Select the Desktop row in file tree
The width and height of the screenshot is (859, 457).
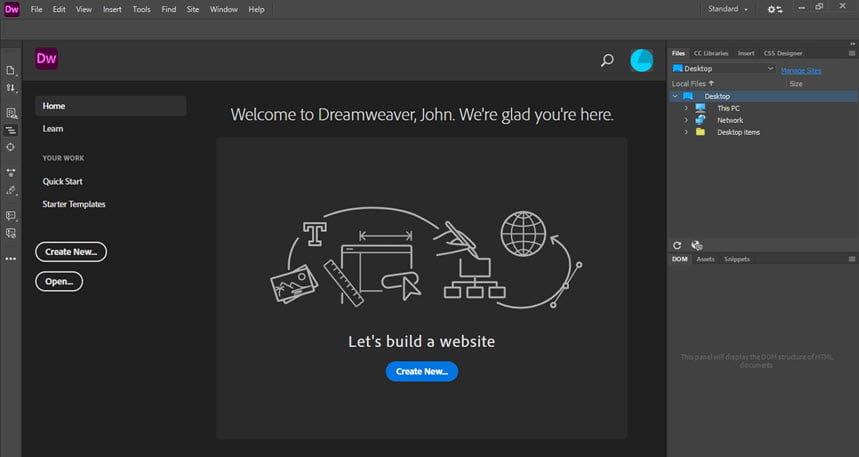(x=764, y=96)
